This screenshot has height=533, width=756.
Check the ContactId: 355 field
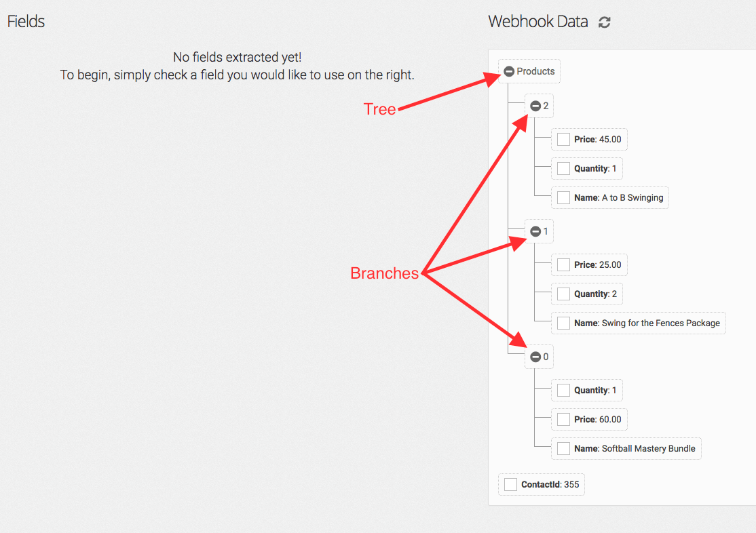tap(510, 484)
